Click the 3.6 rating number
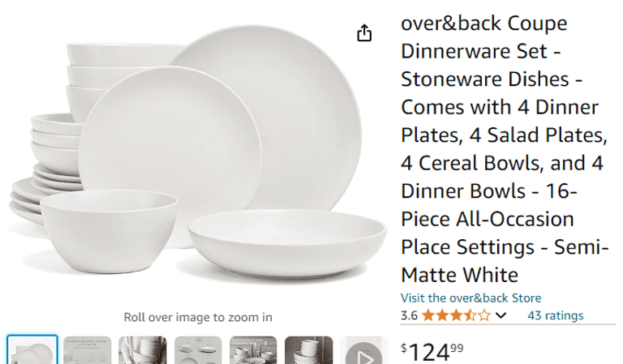Viewport: 623px width, 364px height. [409, 315]
